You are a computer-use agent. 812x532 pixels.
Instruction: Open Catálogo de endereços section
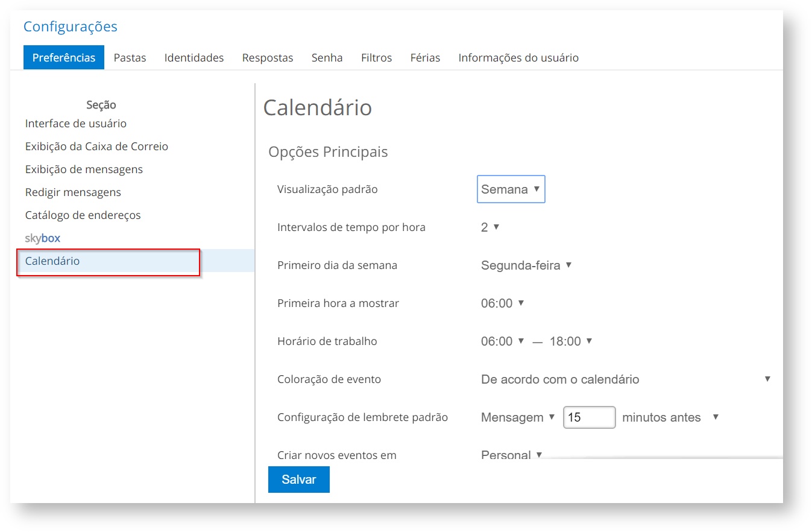(83, 215)
